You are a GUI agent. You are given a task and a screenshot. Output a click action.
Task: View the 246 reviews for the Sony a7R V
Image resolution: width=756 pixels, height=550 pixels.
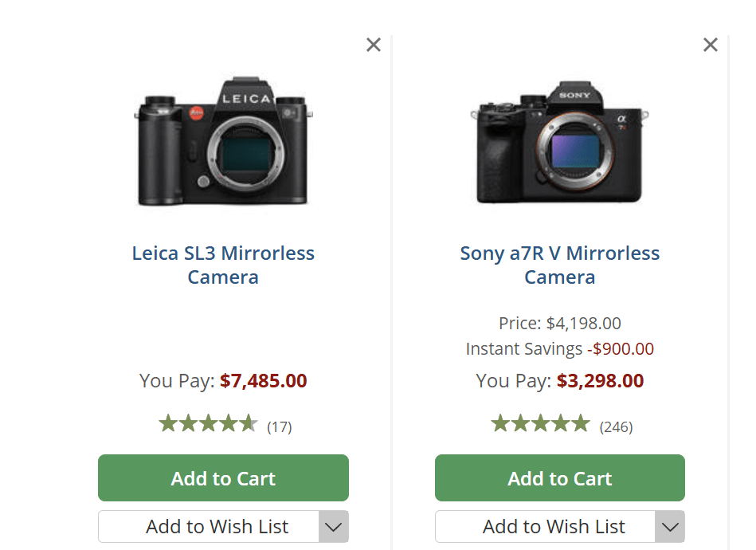point(616,427)
